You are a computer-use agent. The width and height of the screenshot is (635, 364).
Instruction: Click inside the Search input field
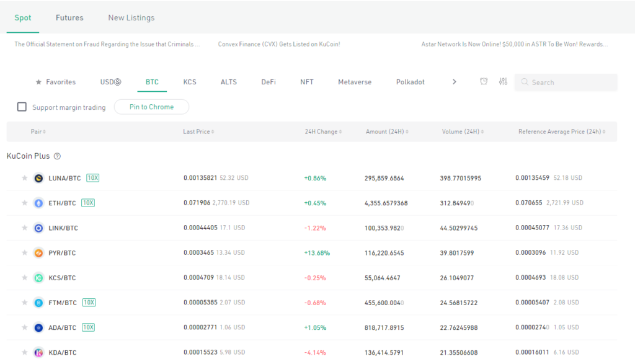tap(564, 82)
